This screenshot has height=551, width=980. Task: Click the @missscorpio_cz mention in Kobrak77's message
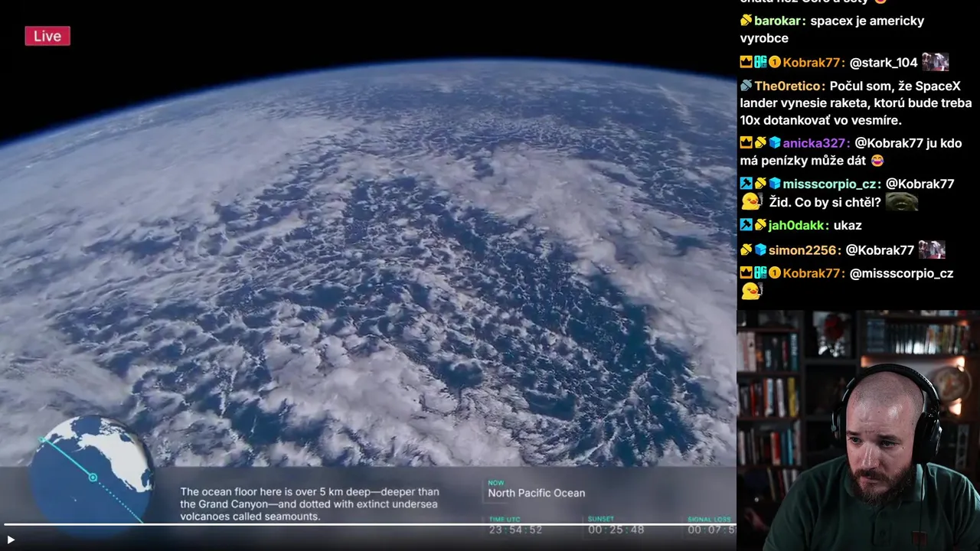pos(901,273)
